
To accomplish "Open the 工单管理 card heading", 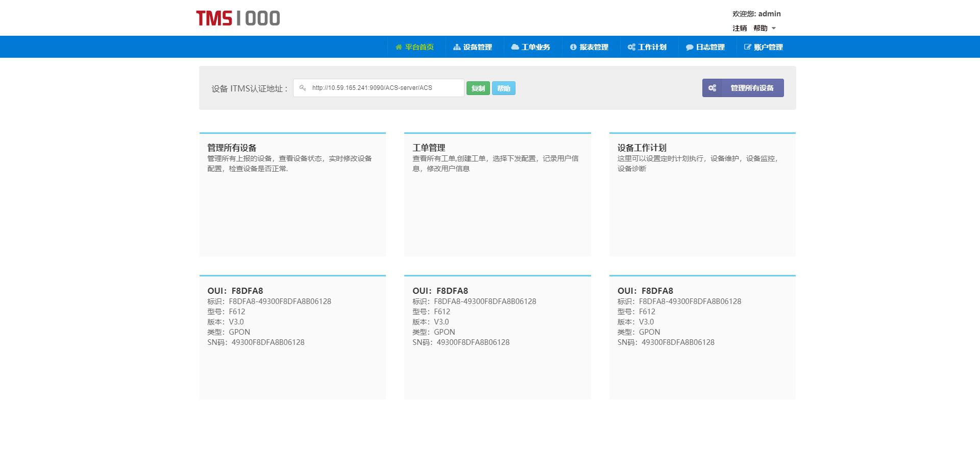I will pyautogui.click(x=429, y=148).
